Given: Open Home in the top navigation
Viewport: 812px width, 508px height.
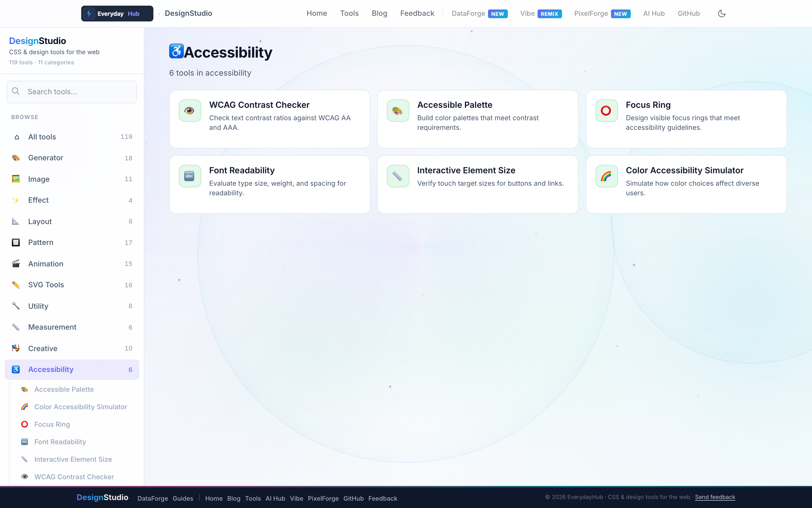Looking at the screenshot, I should pyautogui.click(x=317, y=14).
